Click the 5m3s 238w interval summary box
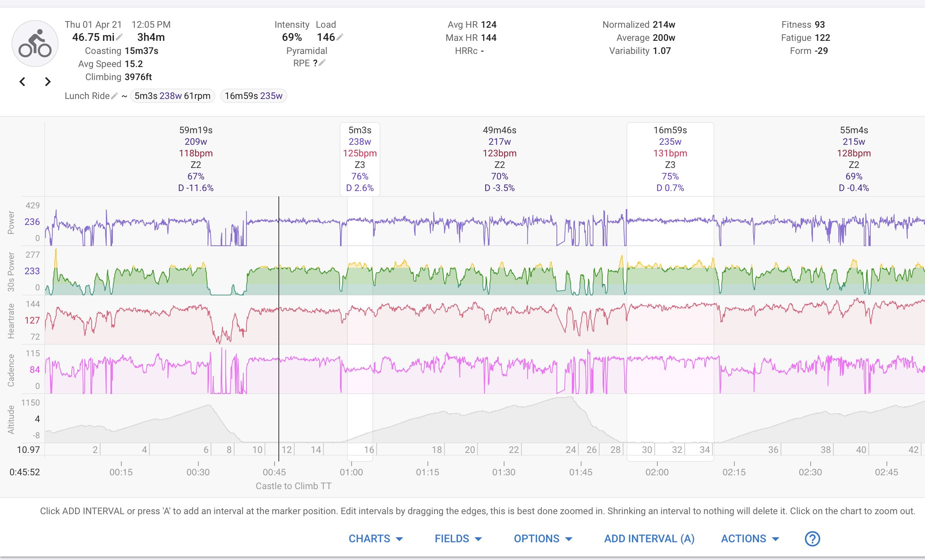Viewport: 925px width, 560px height. click(360, 159)
